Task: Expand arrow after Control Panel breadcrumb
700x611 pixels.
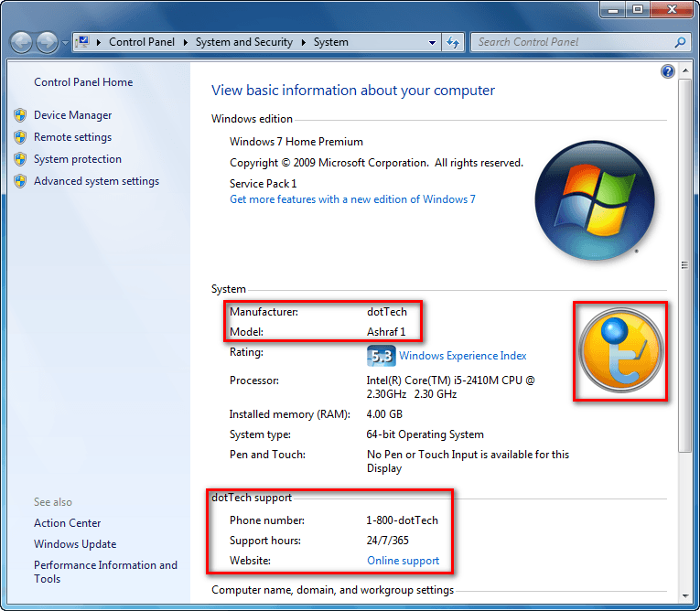Action: tap(185, 42)
